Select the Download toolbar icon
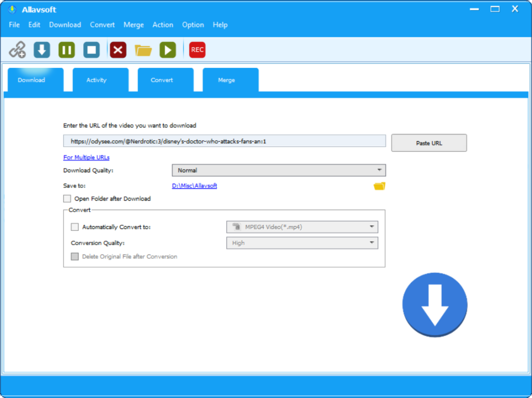The height and width of the screenshot is (398, 532). pos(41,49)
